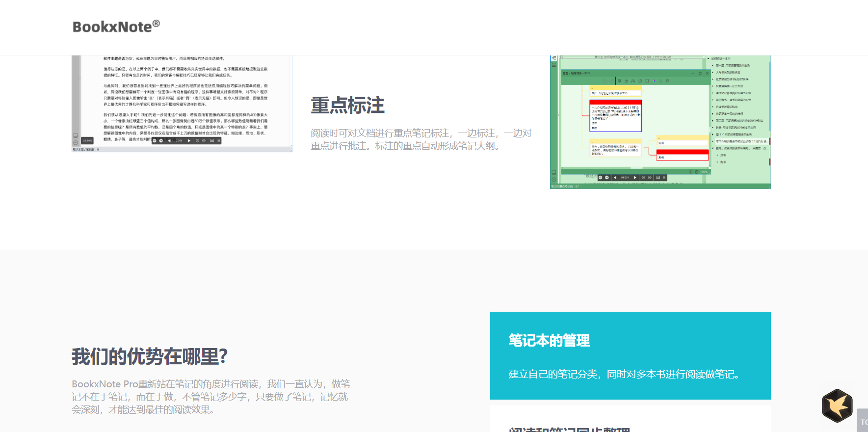Collapse the root outline triangle in the green screenshot
Image resolution: width=868 pixels, height=432 pixels.
(708, 58)
